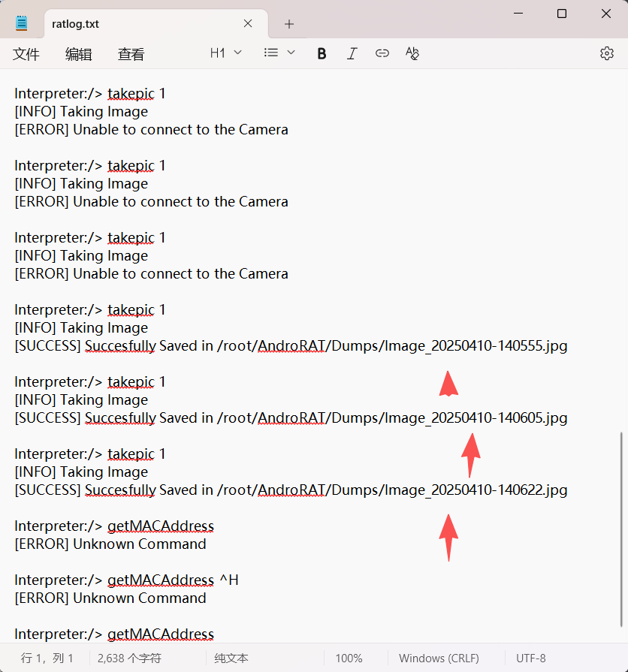This screenshot has height=672, width=628.
Task: Open the 编辑 menu
Action: click(x=78, y=54)
